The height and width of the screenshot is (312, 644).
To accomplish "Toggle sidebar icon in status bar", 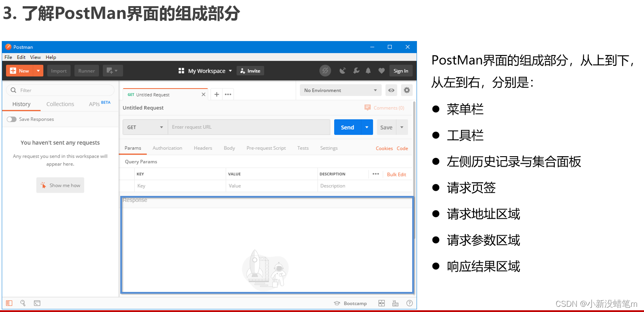I will pyautogui.click(x=9, y=303).
